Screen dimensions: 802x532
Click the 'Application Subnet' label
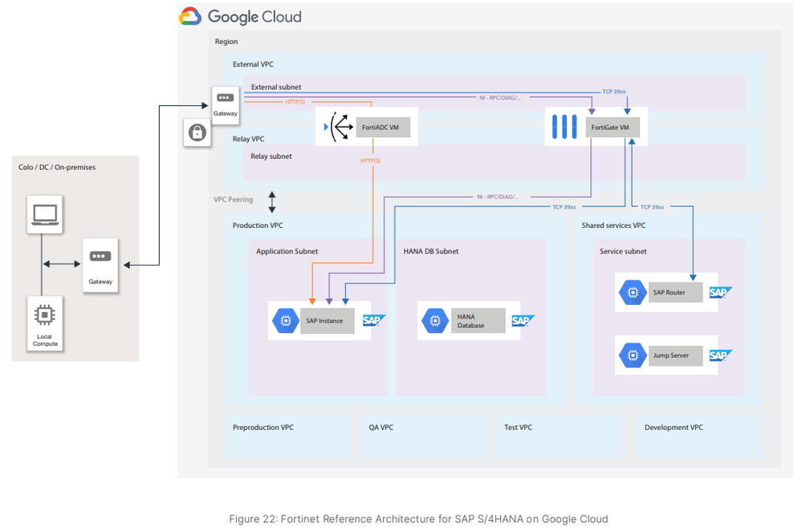pyautogui.click(x=287, y=251)
